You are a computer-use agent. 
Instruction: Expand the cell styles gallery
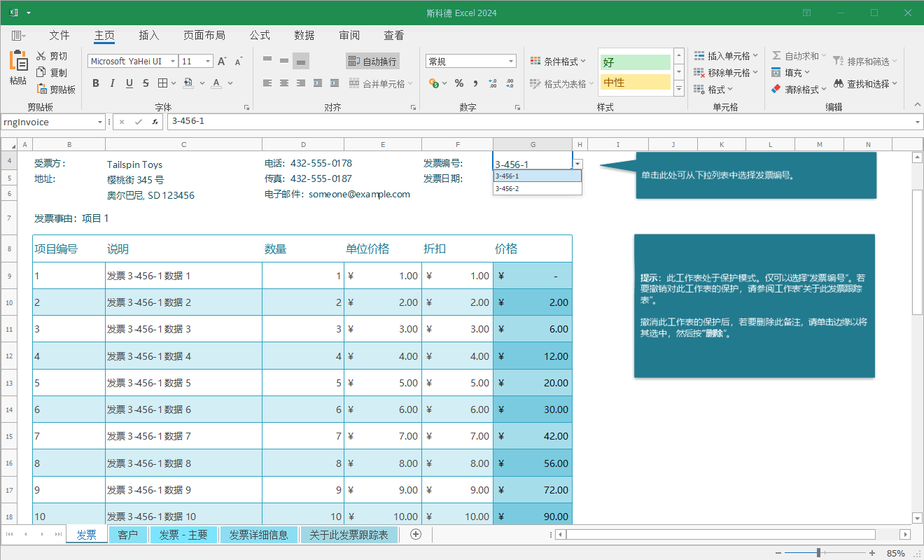(x=678, y=87)
